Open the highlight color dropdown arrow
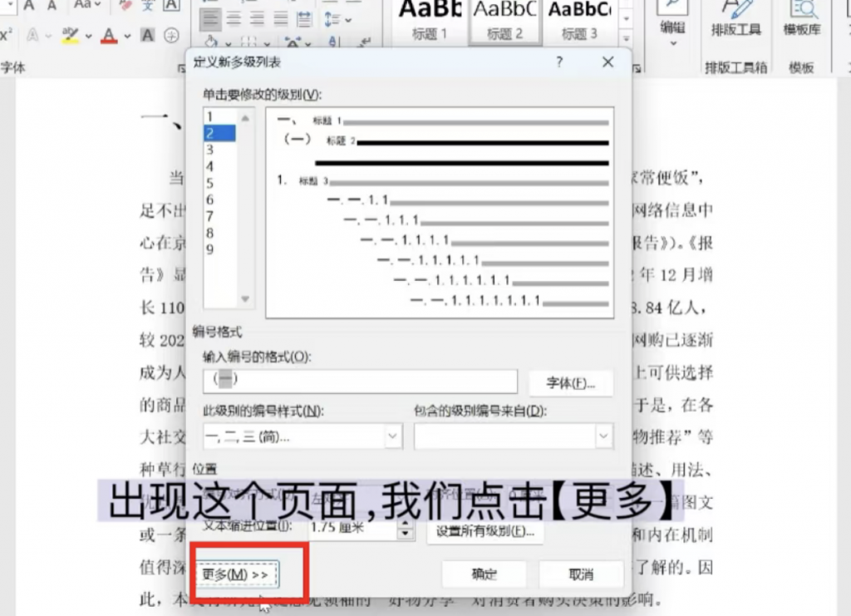Viewport: 851px width, 616px height. (88, 37)
